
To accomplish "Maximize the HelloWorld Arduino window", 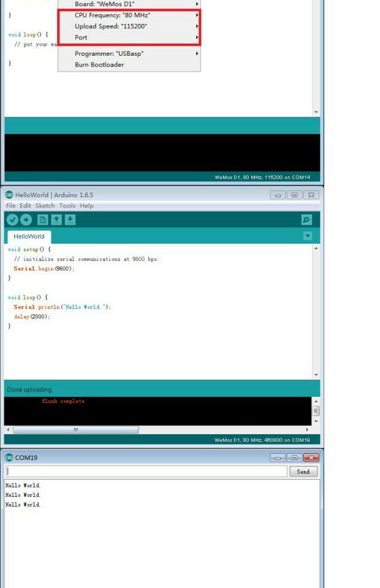I will [294, 195].
